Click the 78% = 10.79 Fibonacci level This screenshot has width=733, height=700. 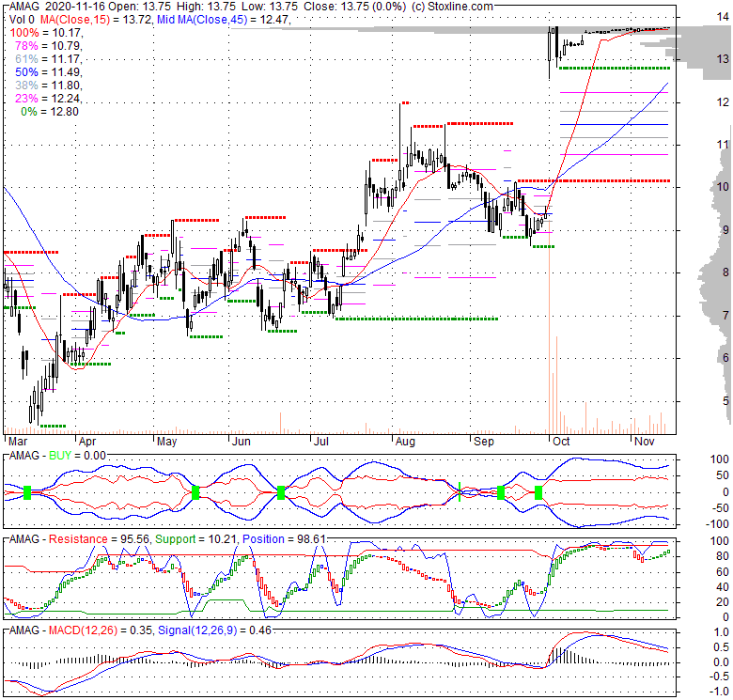tap(49, 46)
